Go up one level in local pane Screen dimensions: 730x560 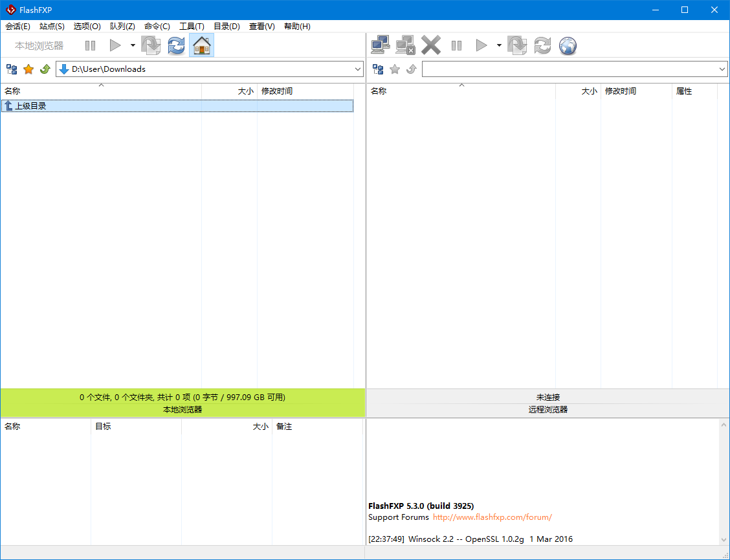45,69
